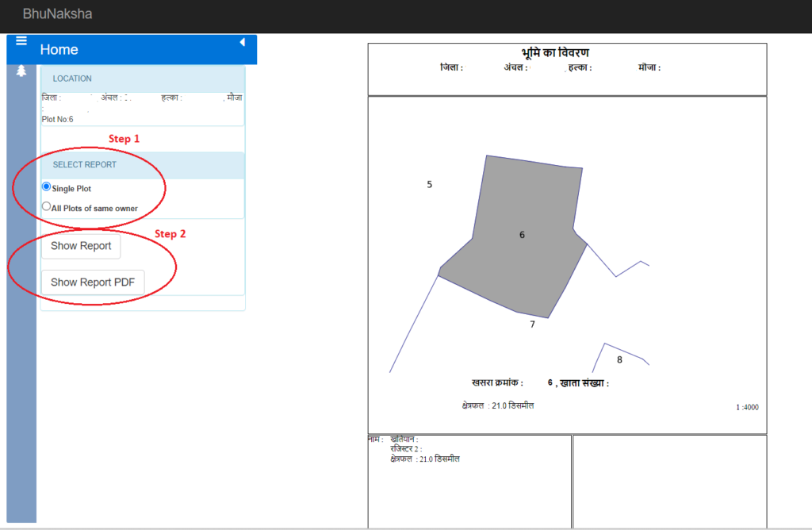Image resolution: width=812 pixels, height=530 pixels.
Task: Click the empty bottom-right report box
Action: click(x=669, y=480)
